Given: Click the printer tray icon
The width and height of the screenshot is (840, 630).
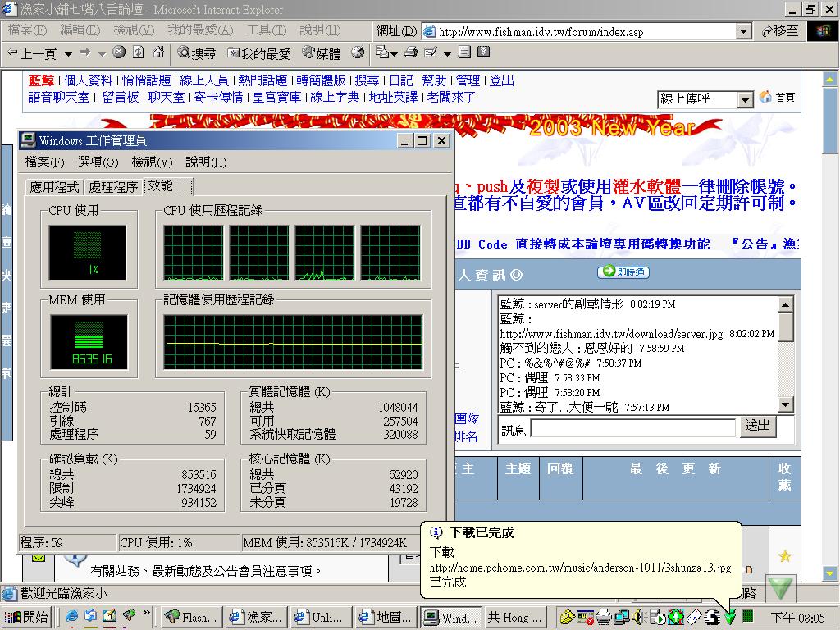Looking at the screenshot, I should coord(603,617).
